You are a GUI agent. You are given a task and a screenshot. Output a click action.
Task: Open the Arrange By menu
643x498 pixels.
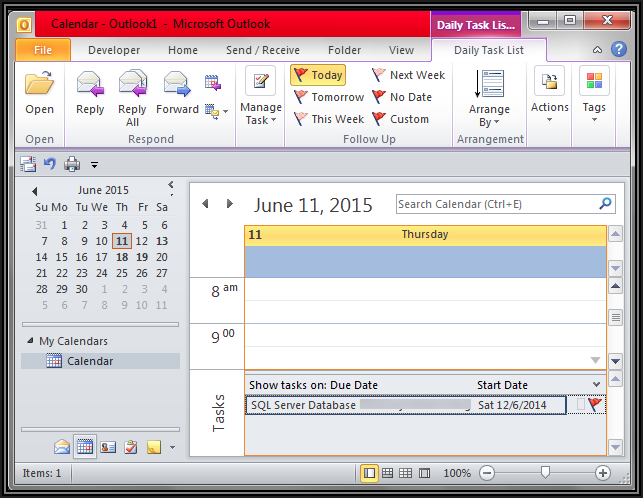pyautogui.click(x=489, y=98)
